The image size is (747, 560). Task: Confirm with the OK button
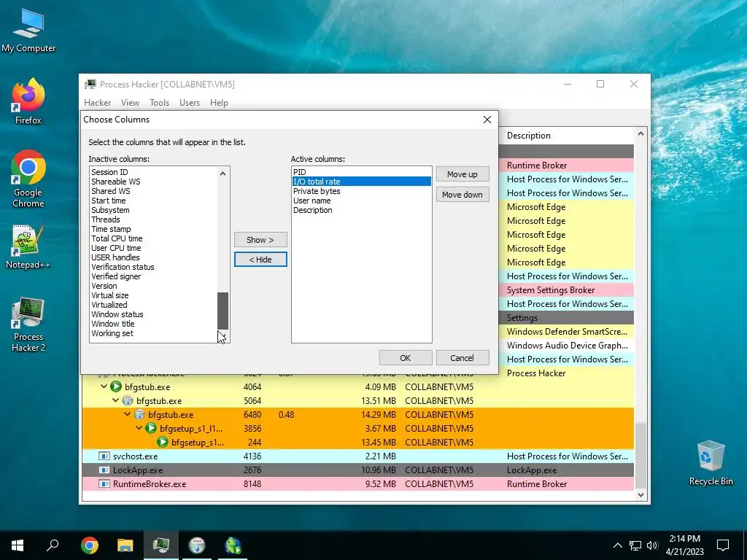point(405,357)
